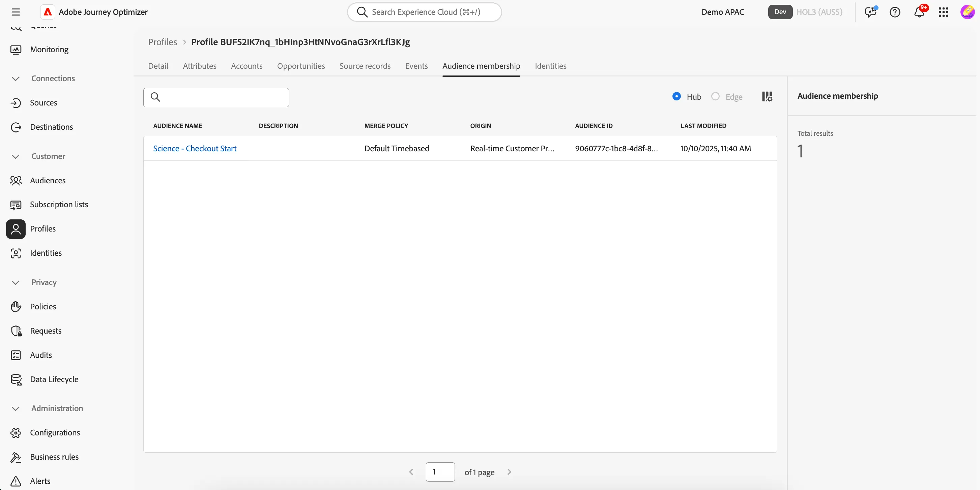Screen dimensions: 980x490
Task: Open the app switcher grid
Action: click(944, 12)
